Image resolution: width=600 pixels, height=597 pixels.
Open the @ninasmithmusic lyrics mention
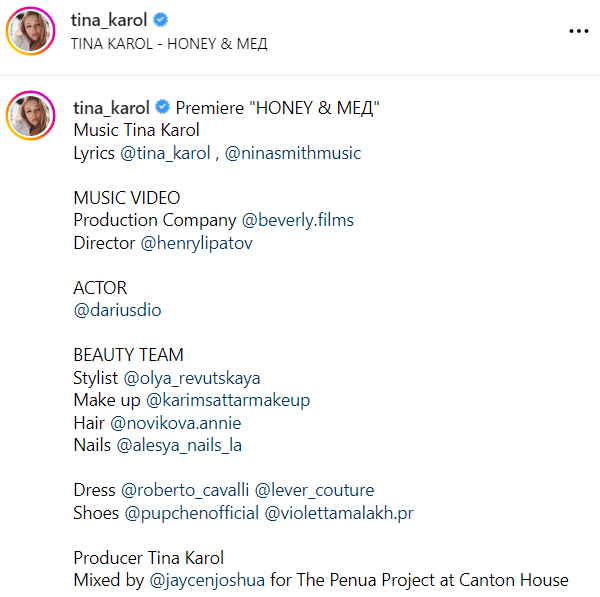[x=294, y=153]
